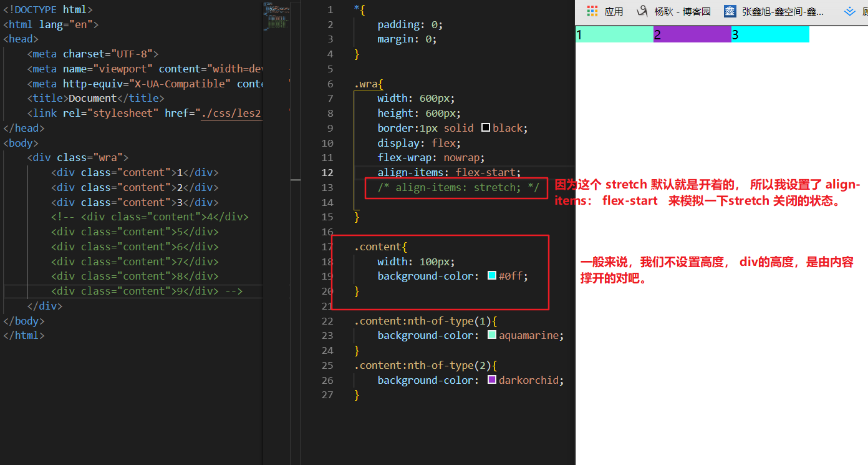This screenshot has width=868, height=465.
Task: Click the blue double-chevron bookmark icon
Action: pyautogui.click(x=849, y=11)
